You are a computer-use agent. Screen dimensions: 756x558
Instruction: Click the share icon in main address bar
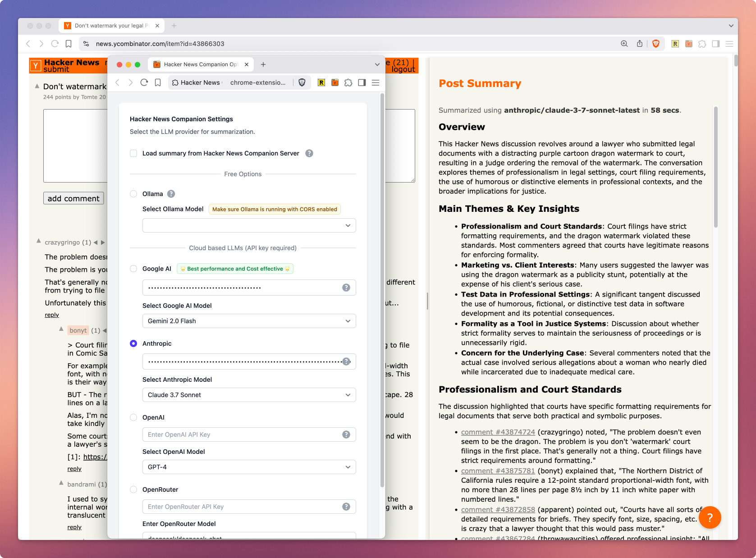(x=639, y=44)
